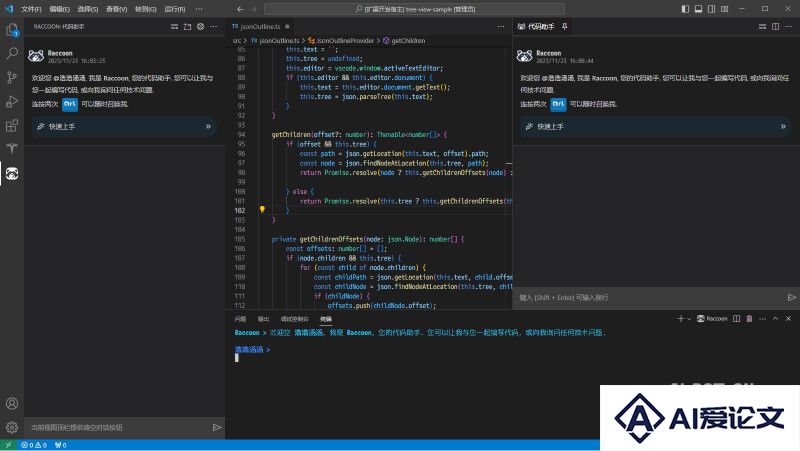Open the Extensions view

point(12,125)
